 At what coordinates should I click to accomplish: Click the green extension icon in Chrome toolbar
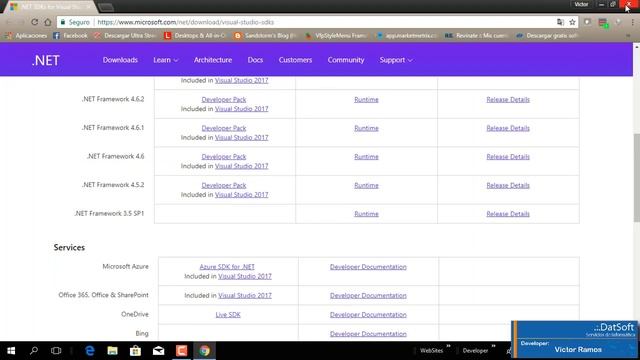[x=603, y=22]
